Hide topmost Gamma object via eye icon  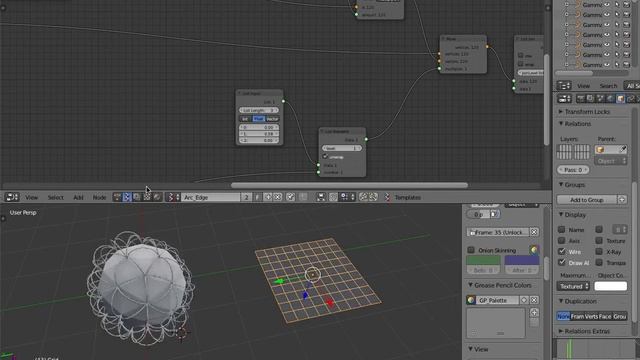coord(607,4)
